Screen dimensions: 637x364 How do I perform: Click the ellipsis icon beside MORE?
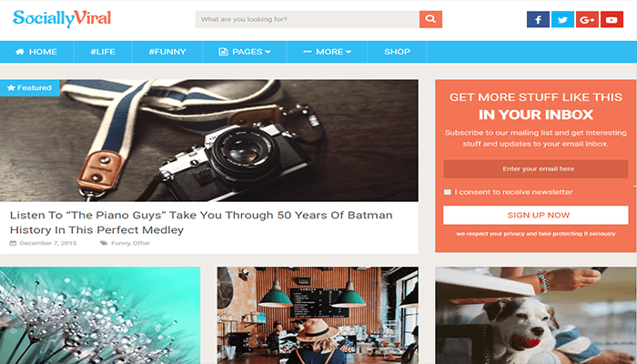(x=308, y=52)
